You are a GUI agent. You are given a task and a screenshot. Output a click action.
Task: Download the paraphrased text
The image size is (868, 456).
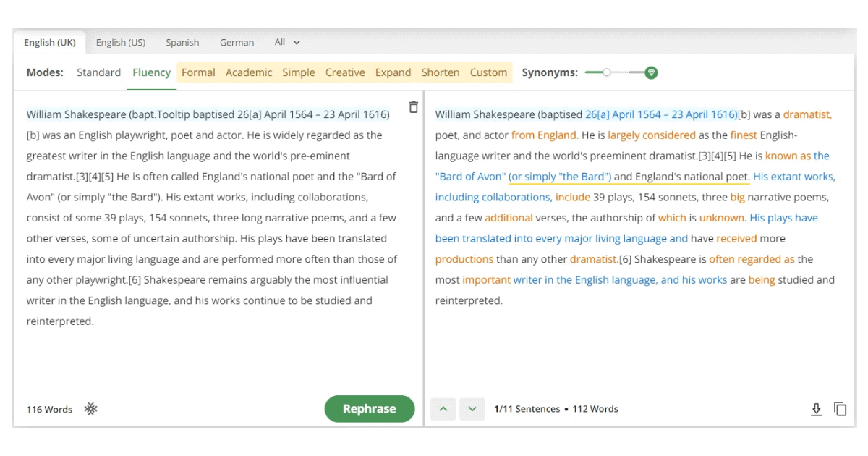click(816, 409)
